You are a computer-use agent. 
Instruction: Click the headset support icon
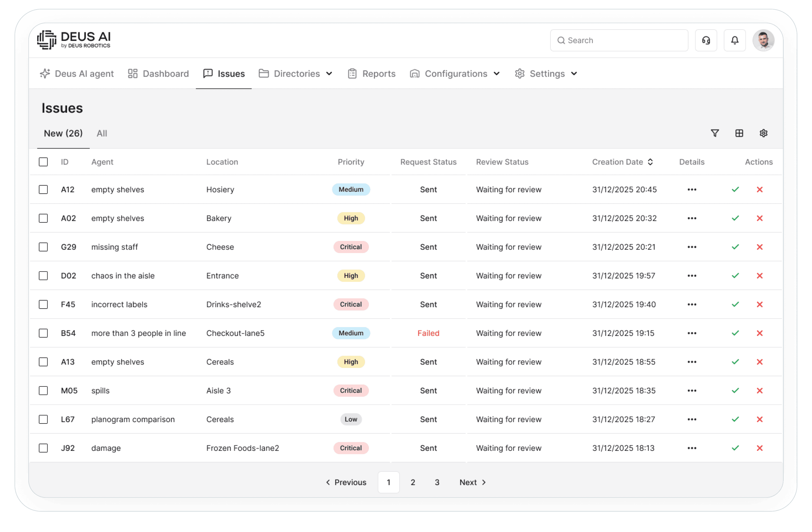pyautogui.click(x=706, y=41)
